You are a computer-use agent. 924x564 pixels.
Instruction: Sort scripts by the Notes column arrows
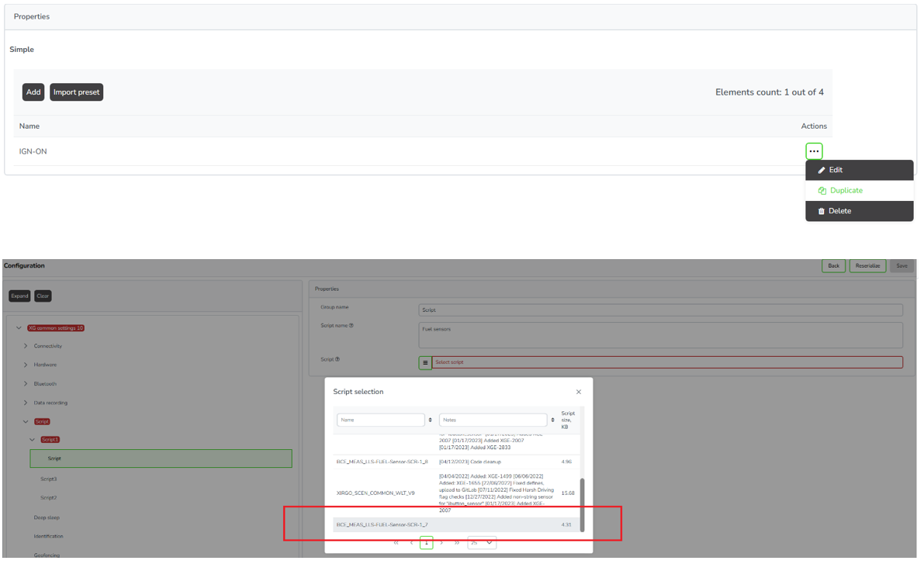tap(552, 420)
